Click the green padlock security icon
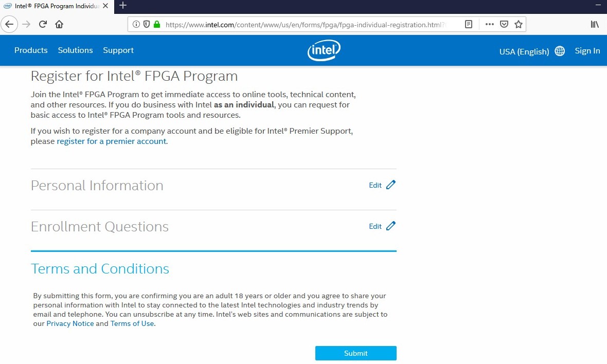 tap(157, 24)
